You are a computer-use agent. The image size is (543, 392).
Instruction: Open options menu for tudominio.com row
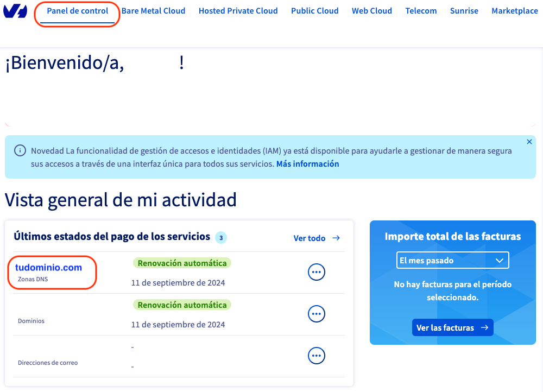[x=317, y=272]
